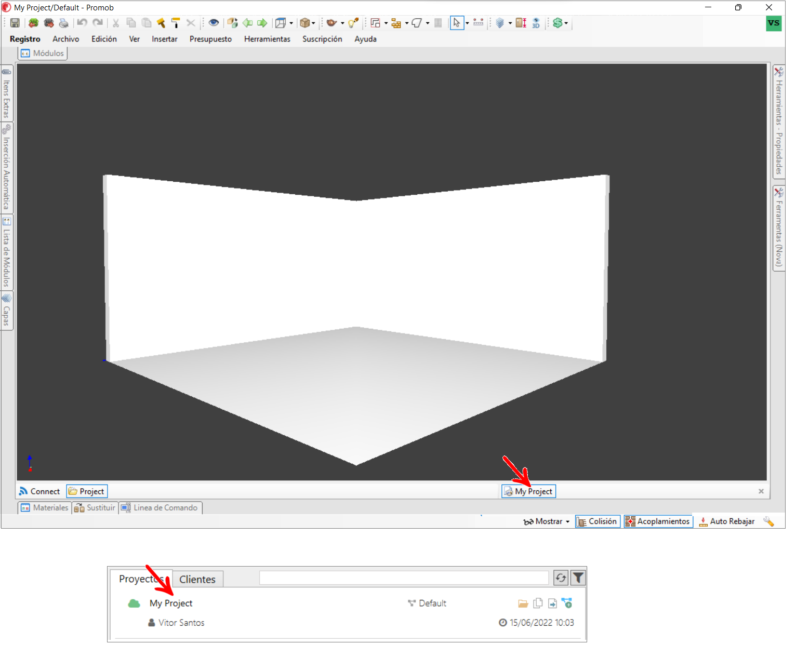Click the Print icon
This screenshot has height=672, width=796.
coord(63,23)
